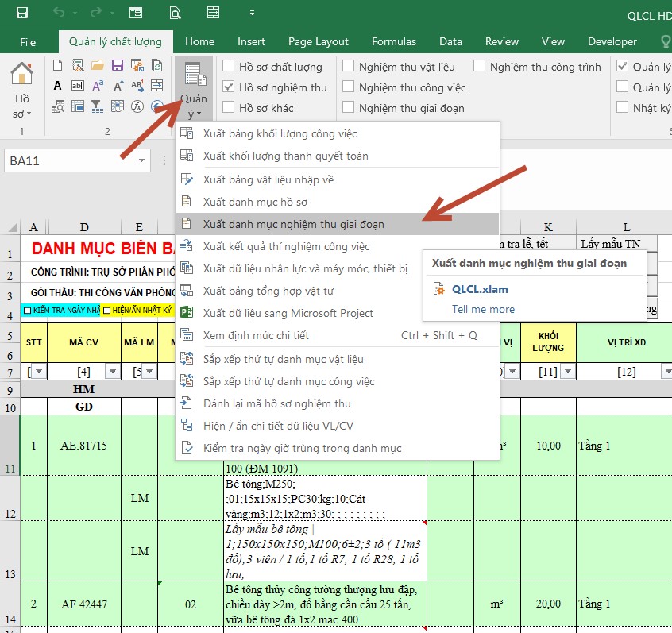Choose Xuất dữ liệu sang Microsoft Project

point(288,313)
